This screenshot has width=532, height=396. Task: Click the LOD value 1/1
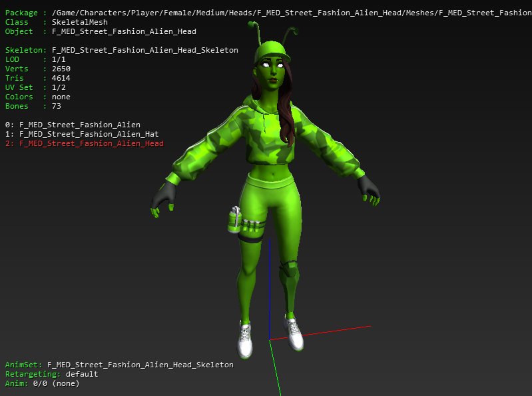(x=59, y=59)
